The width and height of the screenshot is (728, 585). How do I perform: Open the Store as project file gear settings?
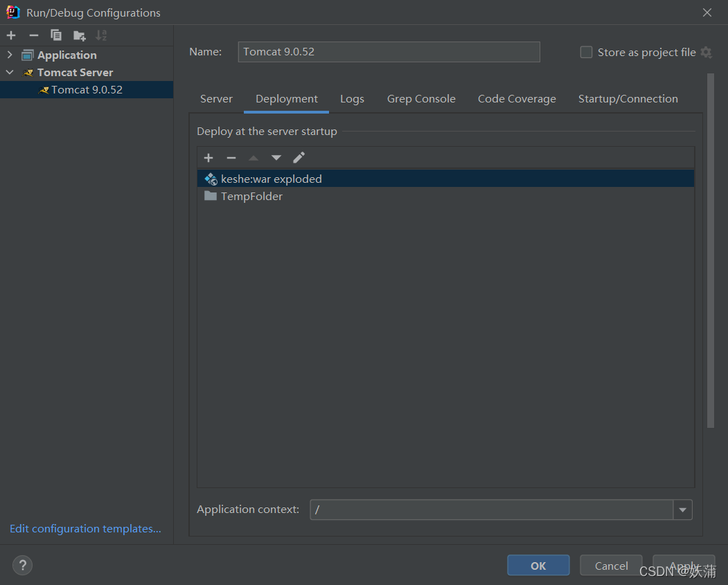(x=706, y=52)
